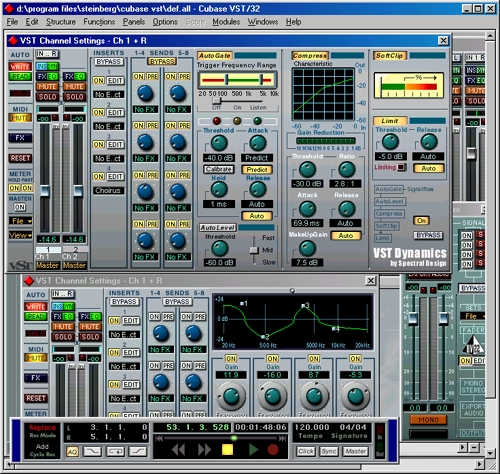Click the RESET button in top channel window
Image resolution: width=500 pixels, height=474 pixels.
[20, 158]
